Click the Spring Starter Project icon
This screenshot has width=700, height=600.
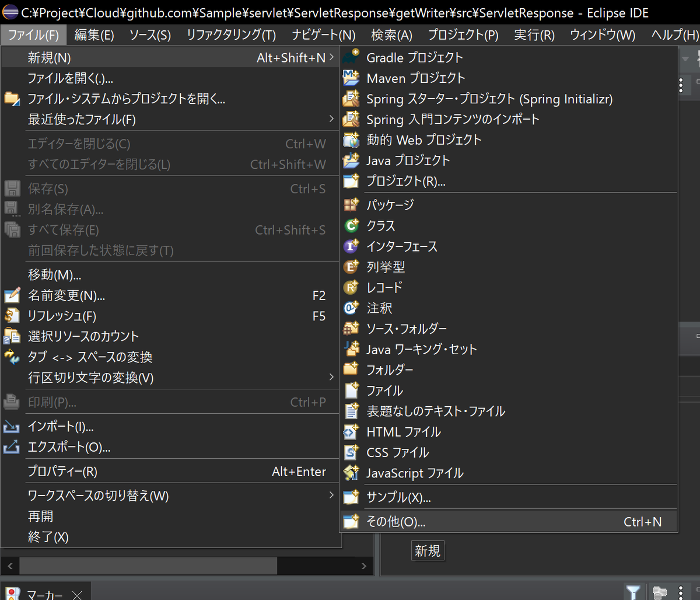point(351,99)
